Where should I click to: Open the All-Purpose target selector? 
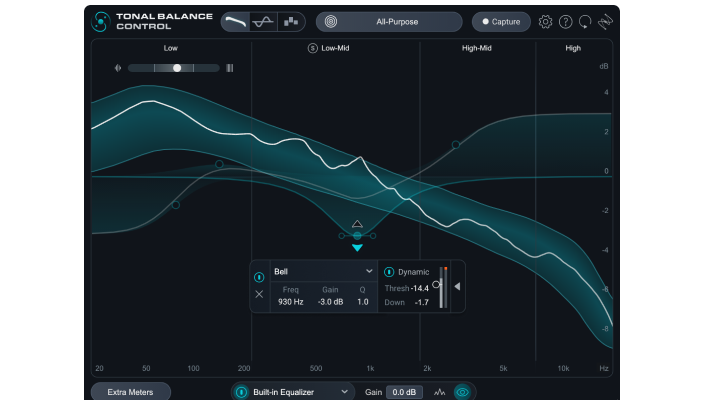(389, 21)
